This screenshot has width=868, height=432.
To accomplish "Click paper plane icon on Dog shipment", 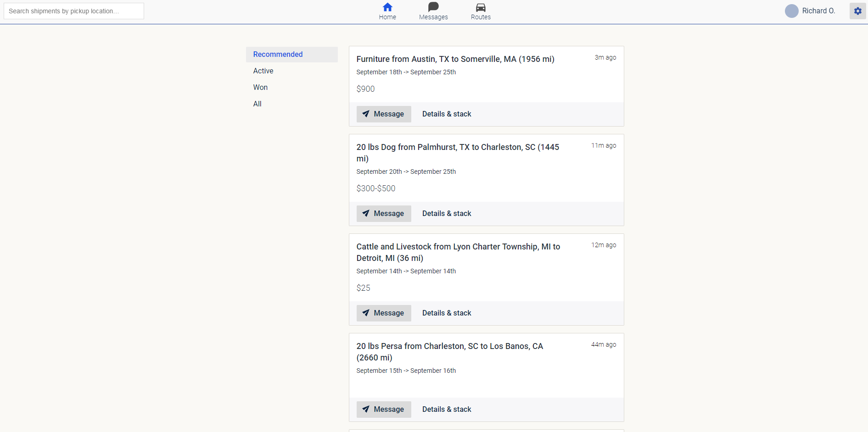I will click(x=366, y=214).
